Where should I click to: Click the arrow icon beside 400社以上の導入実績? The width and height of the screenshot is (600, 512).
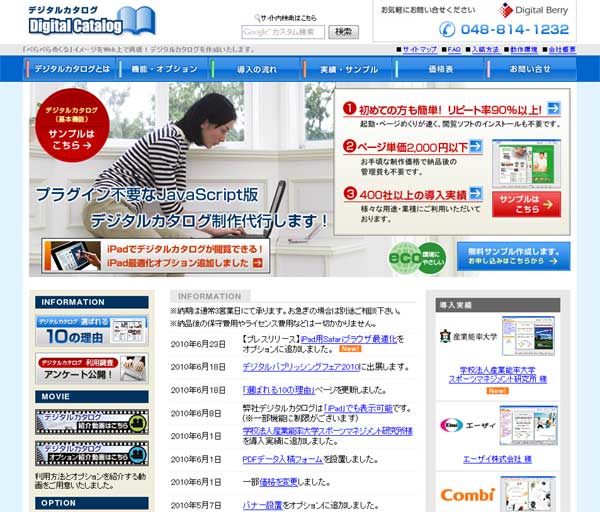(476, 193)
